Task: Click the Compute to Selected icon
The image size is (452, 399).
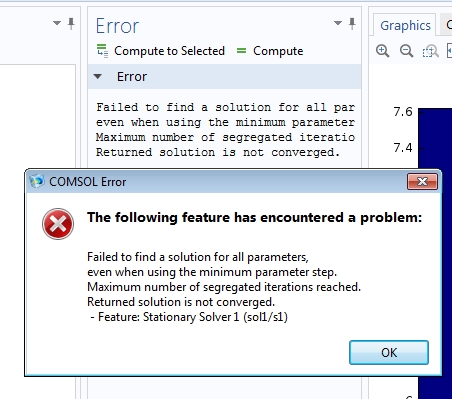Action: tap(102, 51)
